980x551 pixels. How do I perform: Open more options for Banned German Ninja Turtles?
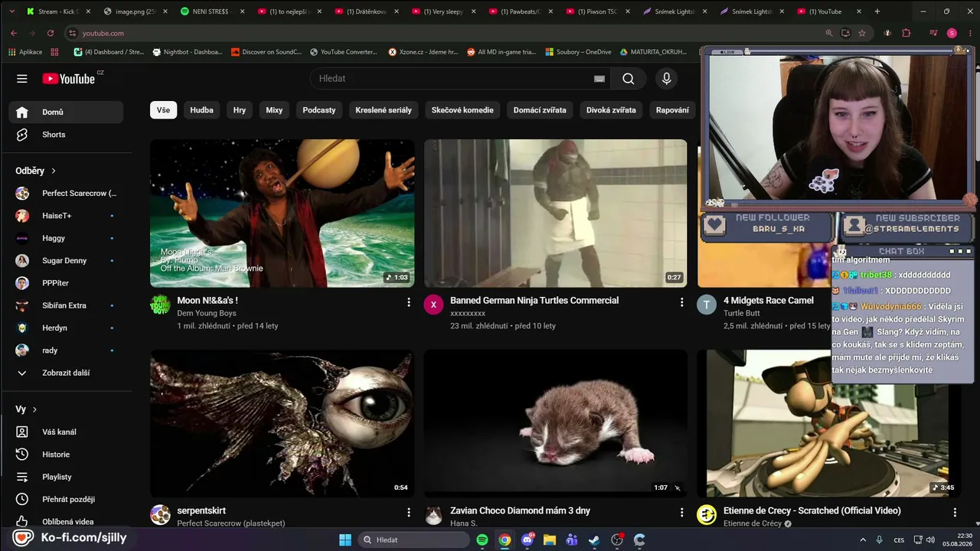pyautogui.click(x=681, y=302)
